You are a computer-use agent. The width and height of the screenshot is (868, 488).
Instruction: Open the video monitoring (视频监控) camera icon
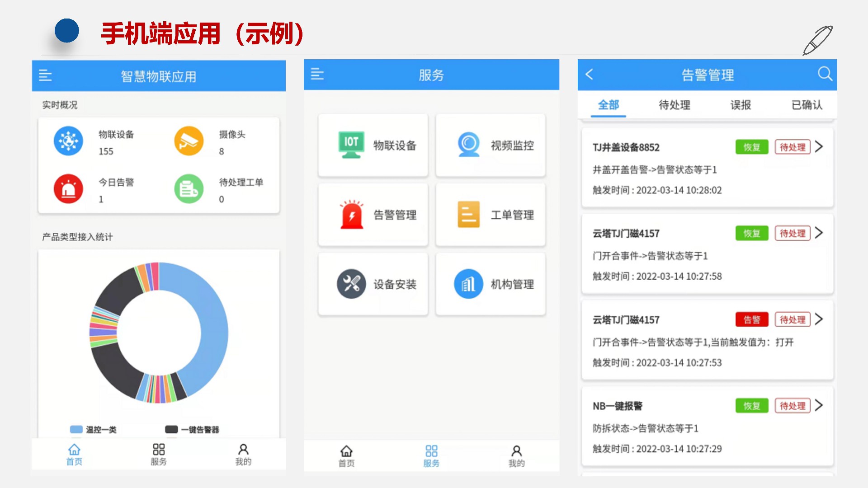point(468,145)
